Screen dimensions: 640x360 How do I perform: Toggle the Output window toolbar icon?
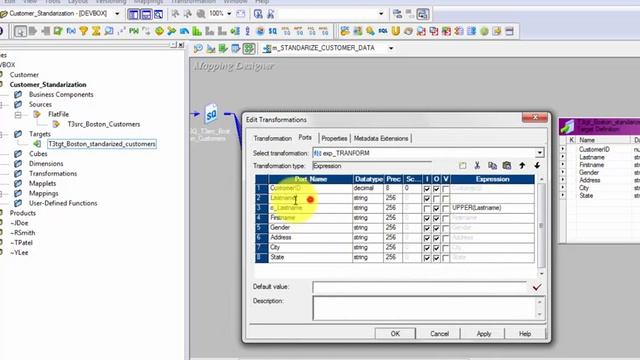pos(146,14)
